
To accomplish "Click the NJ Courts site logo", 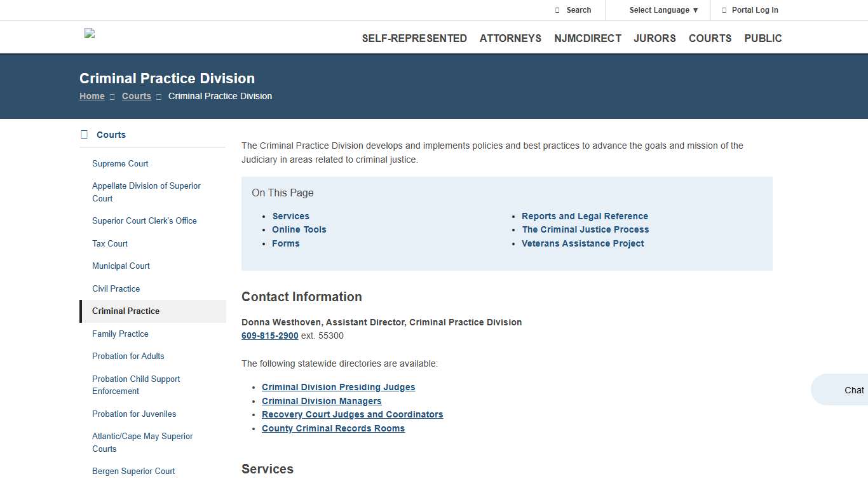I will 89,34.
